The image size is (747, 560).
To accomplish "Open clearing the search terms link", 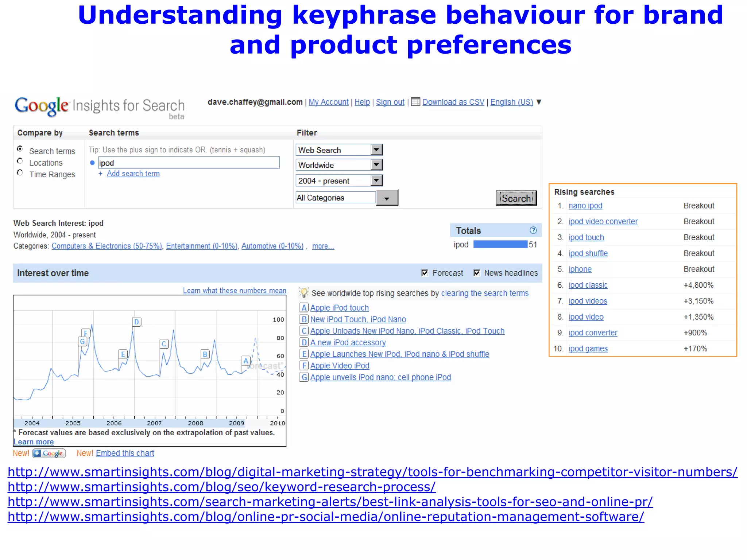I will click(485, 293).
